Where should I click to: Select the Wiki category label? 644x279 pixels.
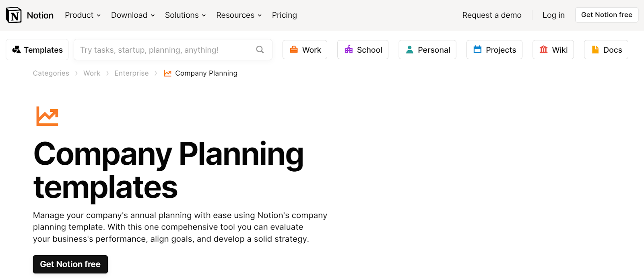pyautogui.click(x=560, y=50)
